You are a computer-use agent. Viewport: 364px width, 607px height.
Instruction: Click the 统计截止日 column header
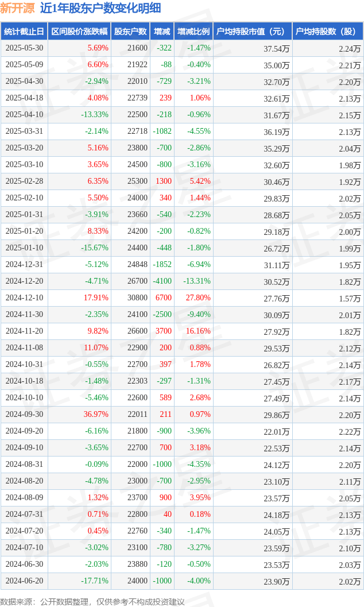(24, 32)
